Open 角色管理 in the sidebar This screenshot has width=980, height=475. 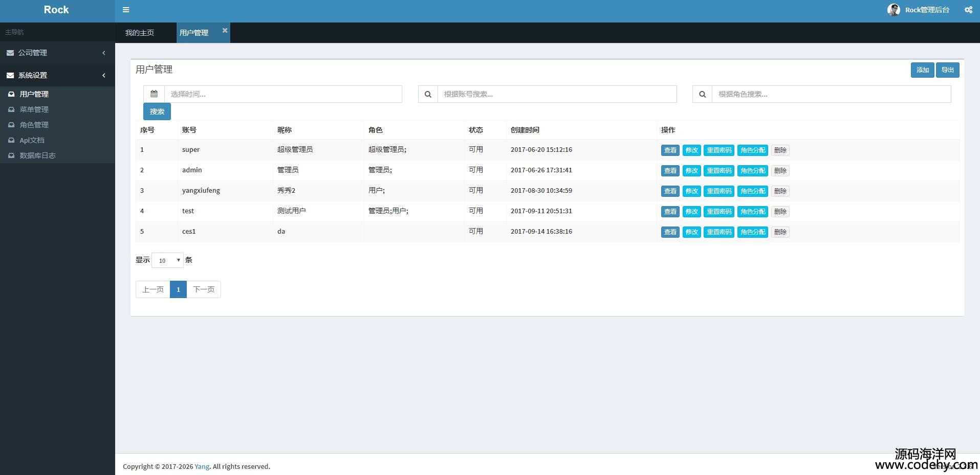[x=34, y=125]
